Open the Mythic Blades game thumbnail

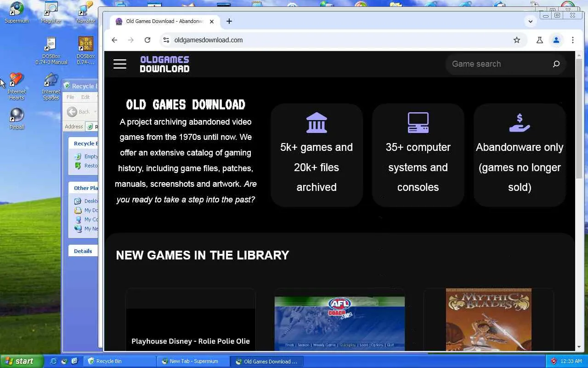pyautogui.click(x=489, y=320)
